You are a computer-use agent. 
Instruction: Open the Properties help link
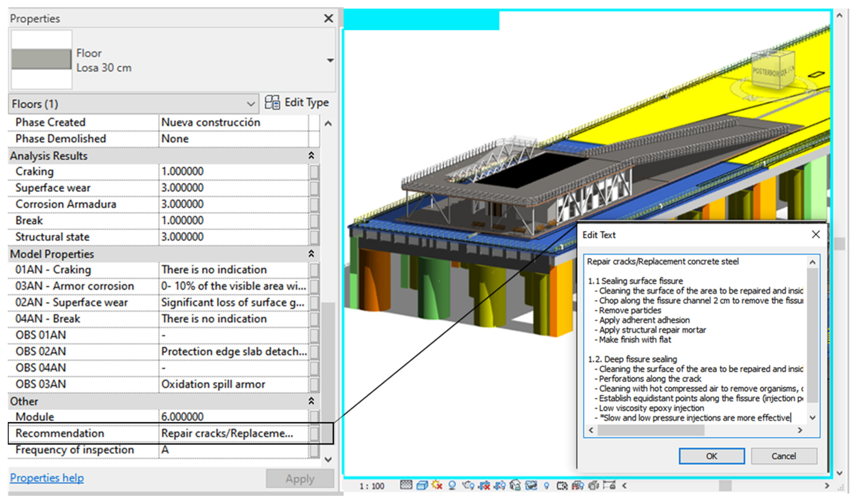(47, 478)
